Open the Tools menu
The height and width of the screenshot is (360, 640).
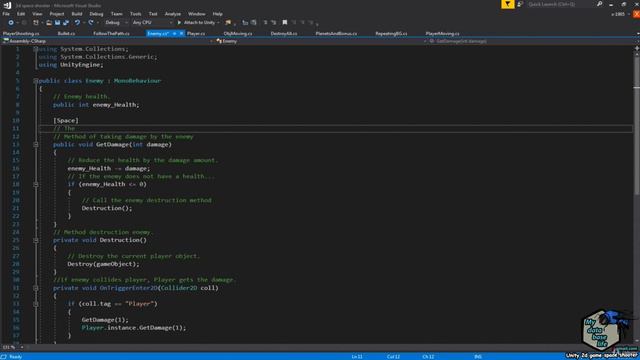[x=136, y=14]
